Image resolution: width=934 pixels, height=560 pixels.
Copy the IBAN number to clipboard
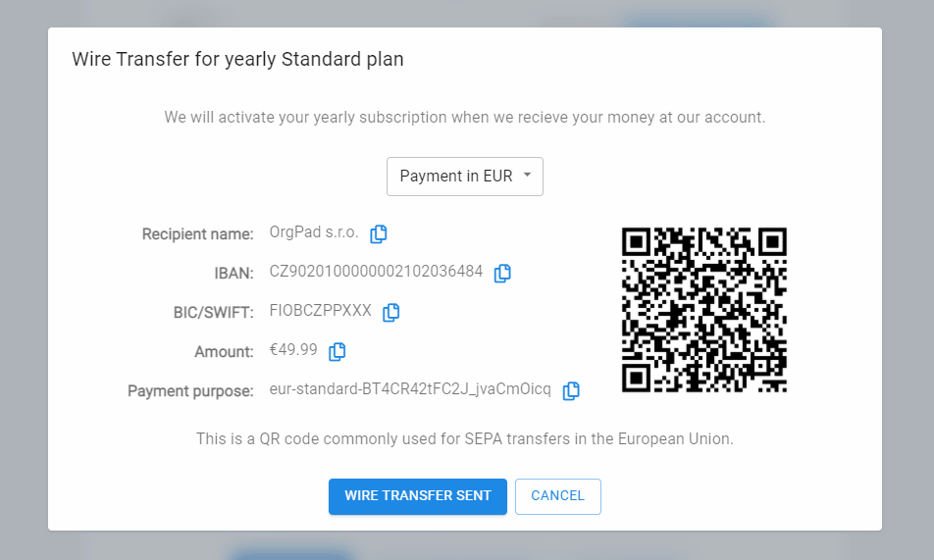pos(502,273)
